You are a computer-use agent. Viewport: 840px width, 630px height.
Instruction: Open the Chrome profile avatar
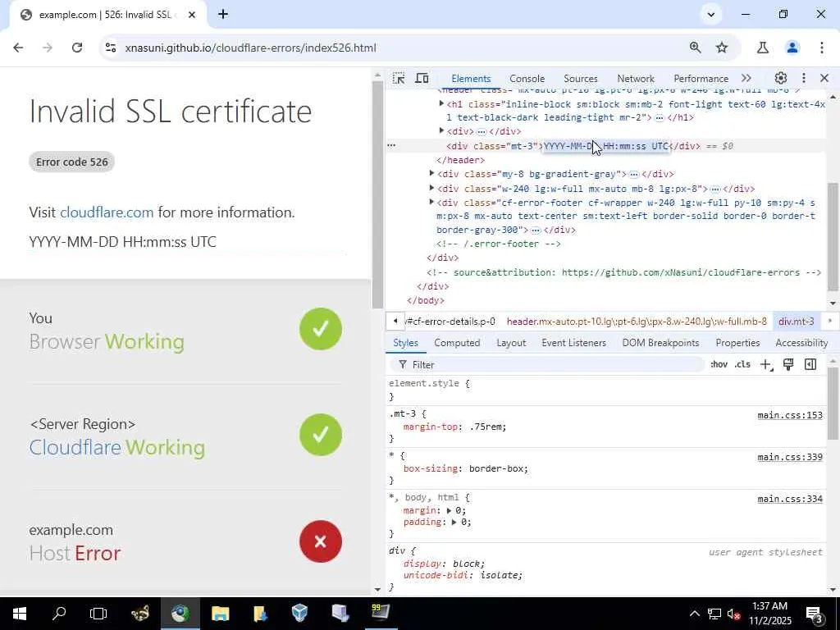pos(792,48)
